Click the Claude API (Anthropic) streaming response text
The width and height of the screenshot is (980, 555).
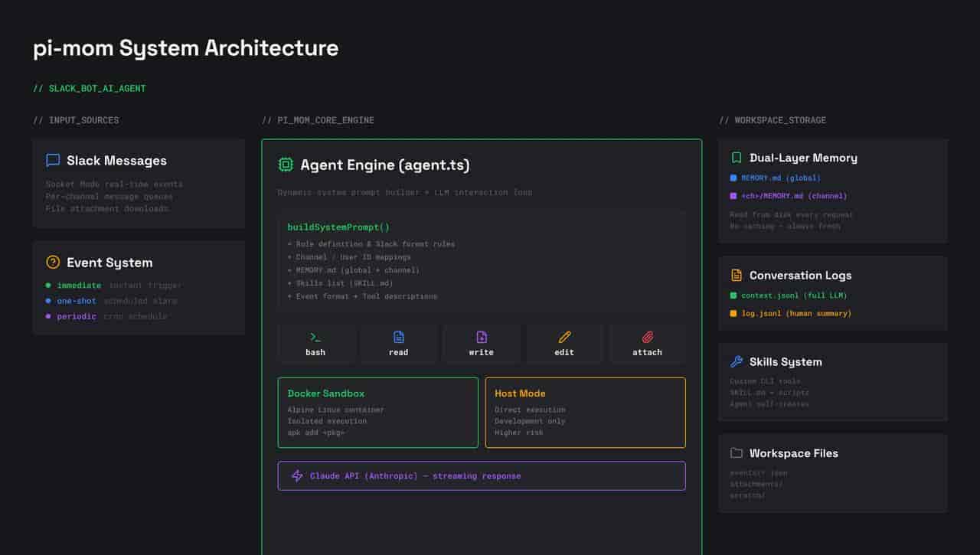coord(416,476)
